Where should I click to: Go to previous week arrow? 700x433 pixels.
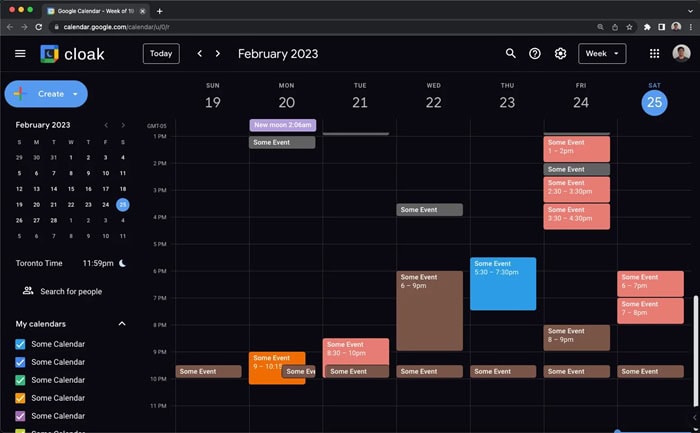200,53
